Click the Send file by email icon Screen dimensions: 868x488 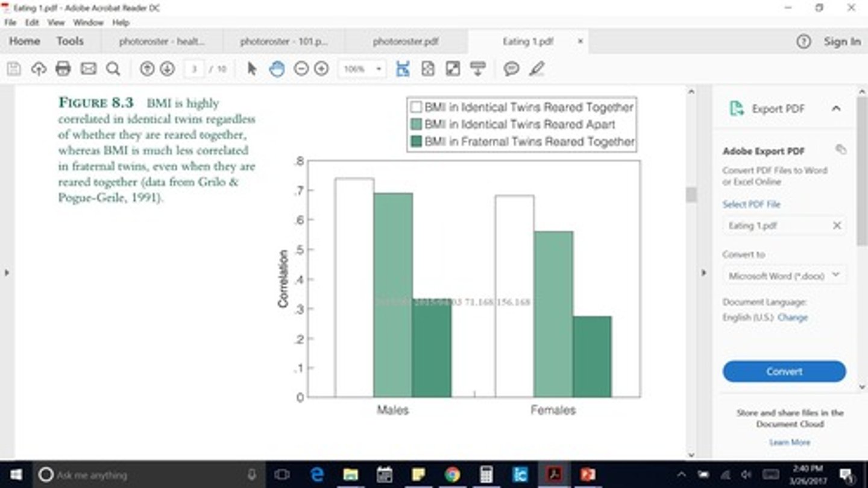point(89,69)
